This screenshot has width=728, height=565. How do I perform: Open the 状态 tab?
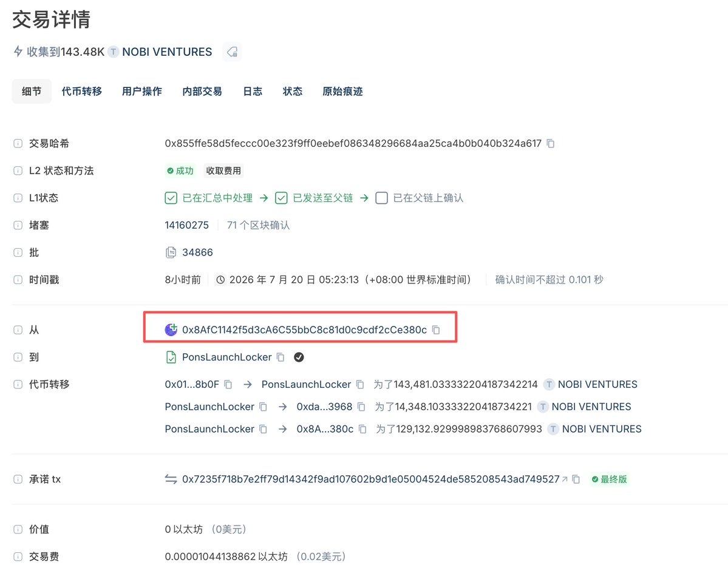(x=293, y=92)
